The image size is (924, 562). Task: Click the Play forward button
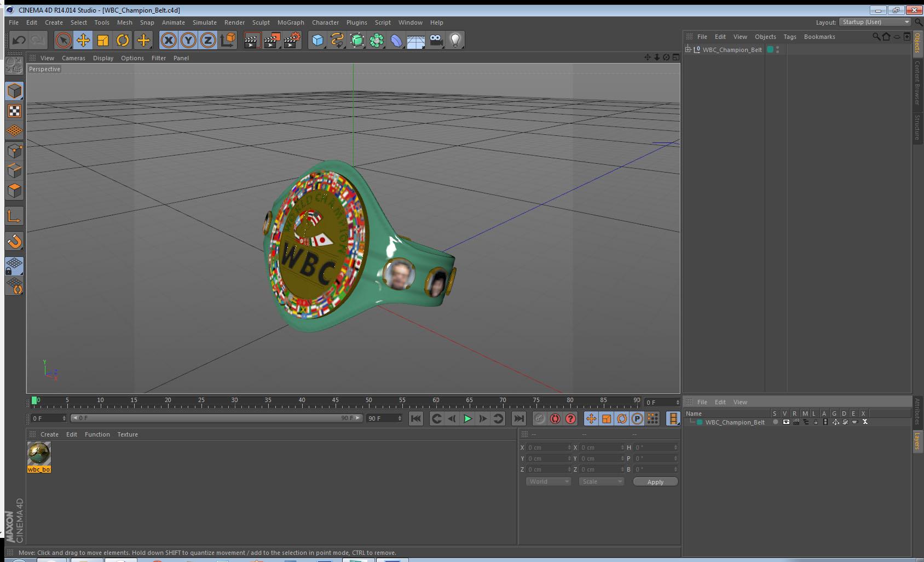467,418
